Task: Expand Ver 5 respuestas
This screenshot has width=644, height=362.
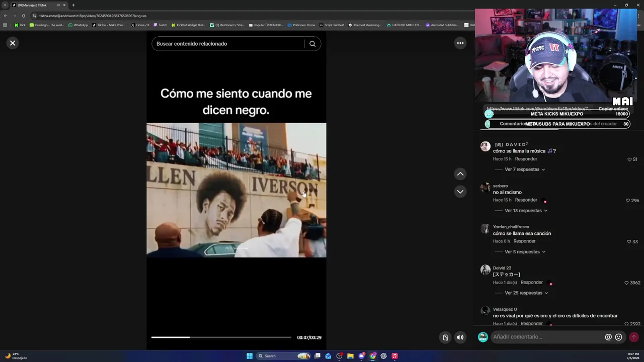Action: click(525, 252)
